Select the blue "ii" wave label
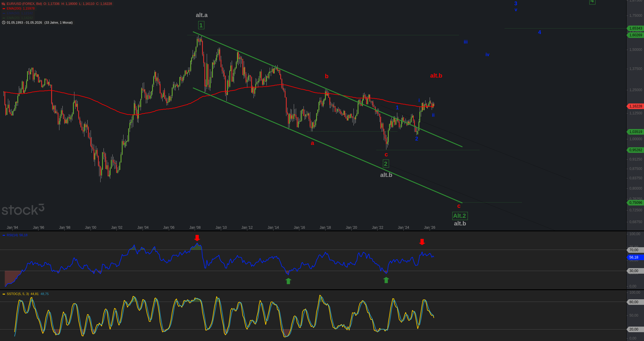Viewport: 644px width, 341px height. tap(433, 115)
